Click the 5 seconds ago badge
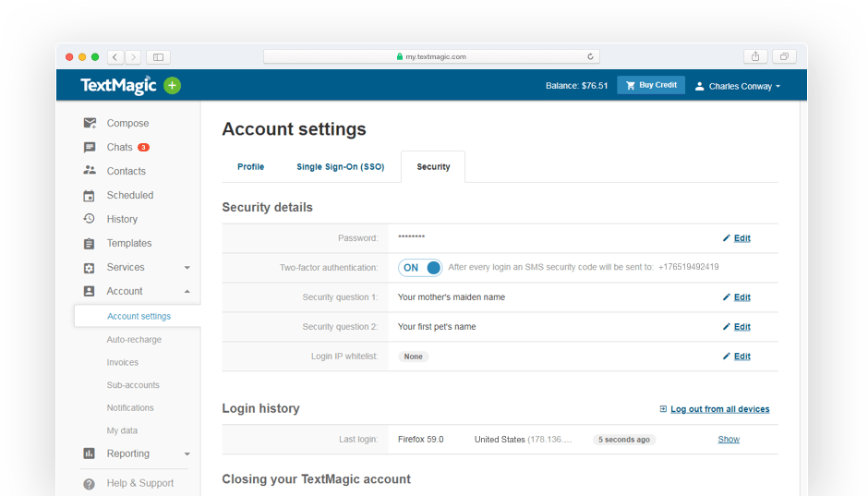 [624, 440]
